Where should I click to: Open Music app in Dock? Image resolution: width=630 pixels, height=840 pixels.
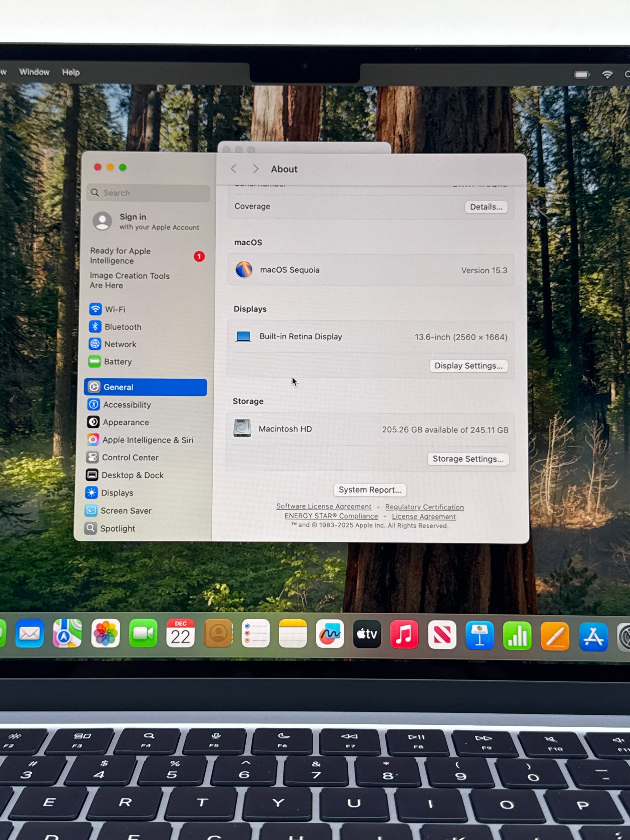click(404, 634)
